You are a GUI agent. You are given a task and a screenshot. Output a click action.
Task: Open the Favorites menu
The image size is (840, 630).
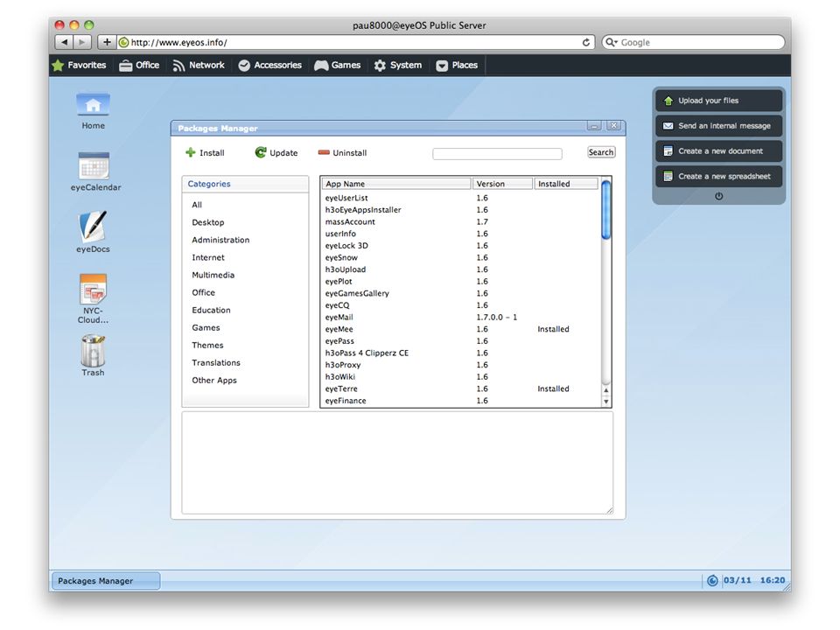[x=80, y=66]
